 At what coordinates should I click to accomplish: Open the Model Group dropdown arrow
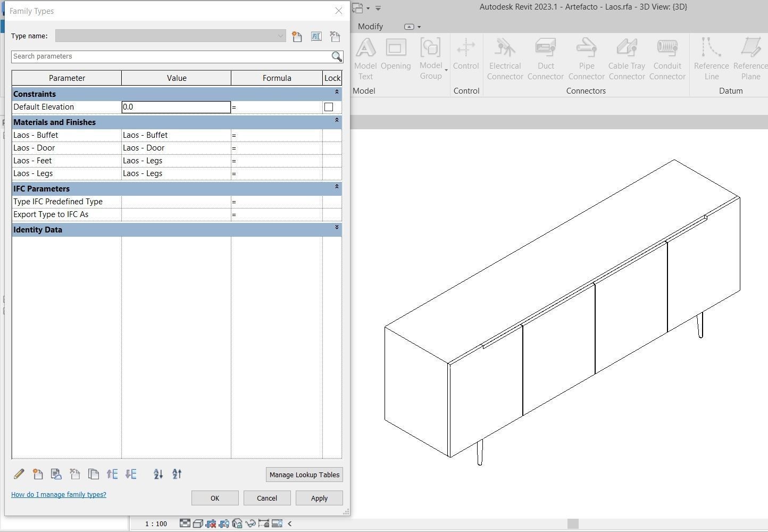(446, 70)
